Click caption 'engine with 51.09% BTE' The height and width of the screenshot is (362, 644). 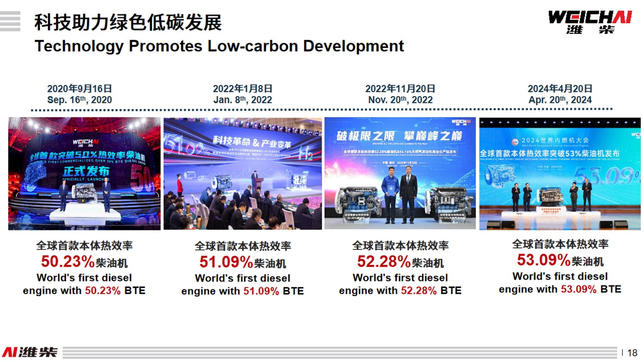(x=243, y=291)
